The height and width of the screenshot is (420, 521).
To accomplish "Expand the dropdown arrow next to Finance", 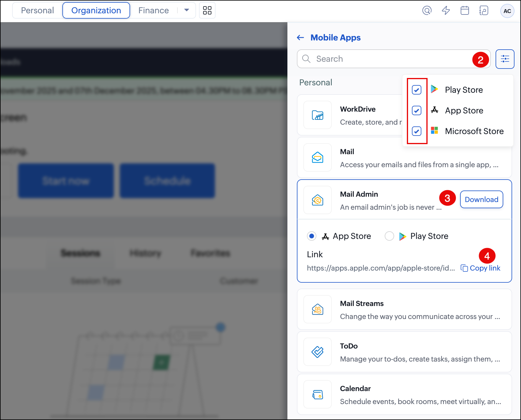I will click(x=187, y=10).
